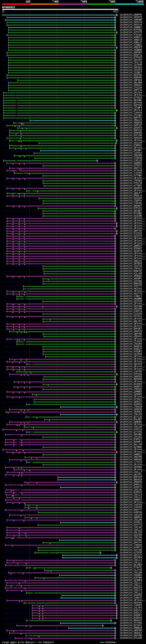The height and width of the screenshot is (644, 146).
Task: Click the query end position 423
Action: [115, 11]
